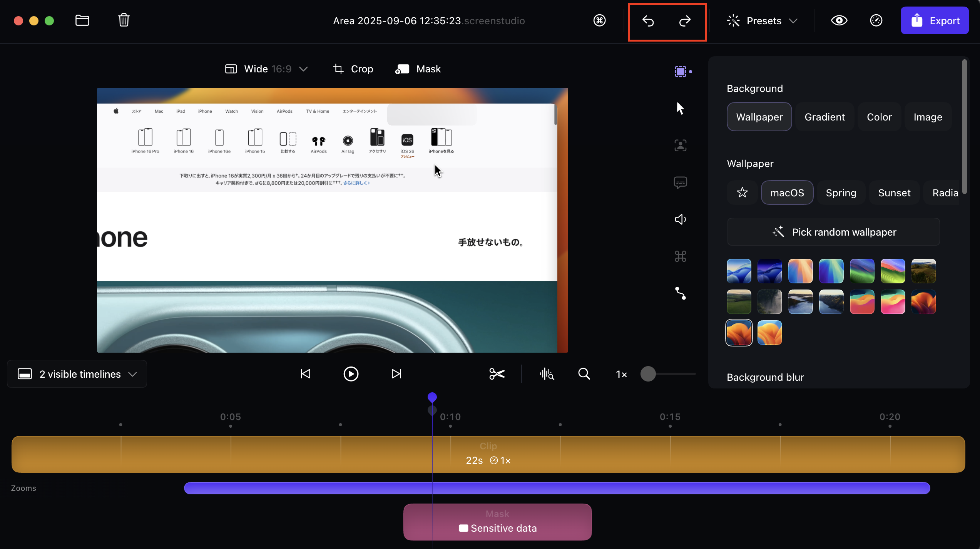This screenshot has width=980, height=549.
Task: Select the Sensitive data mask segment
Action: pyautogui.click(x=497, y=522)
